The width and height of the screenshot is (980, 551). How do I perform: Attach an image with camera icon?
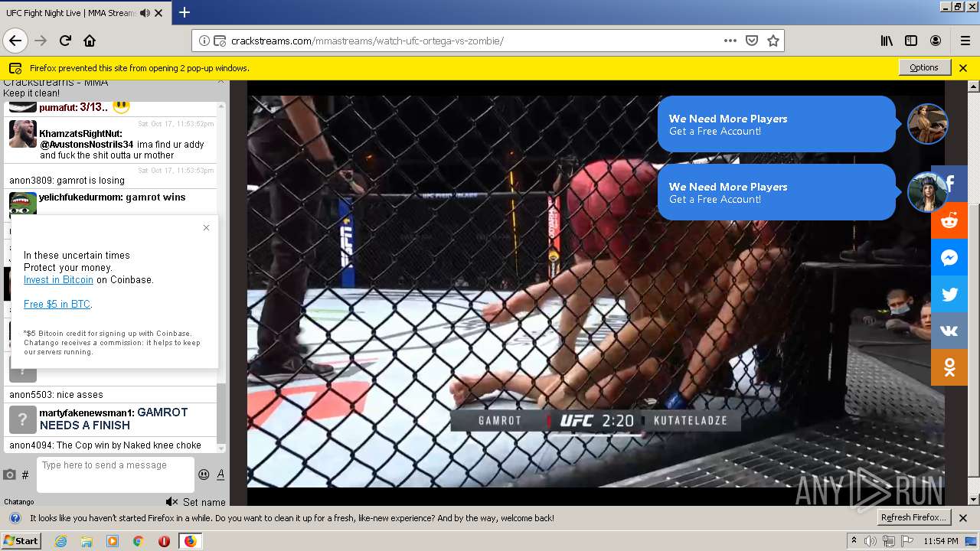point(10,474)
